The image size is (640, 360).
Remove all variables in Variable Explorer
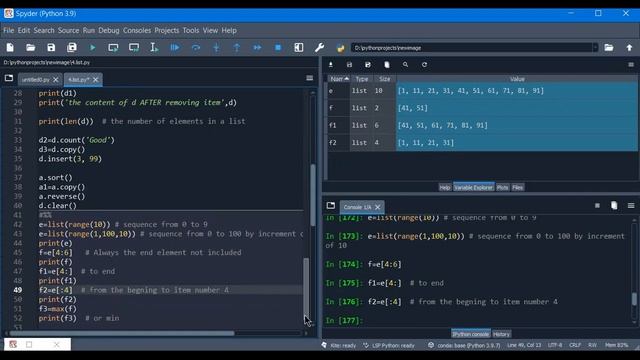(x=387, y=64)
